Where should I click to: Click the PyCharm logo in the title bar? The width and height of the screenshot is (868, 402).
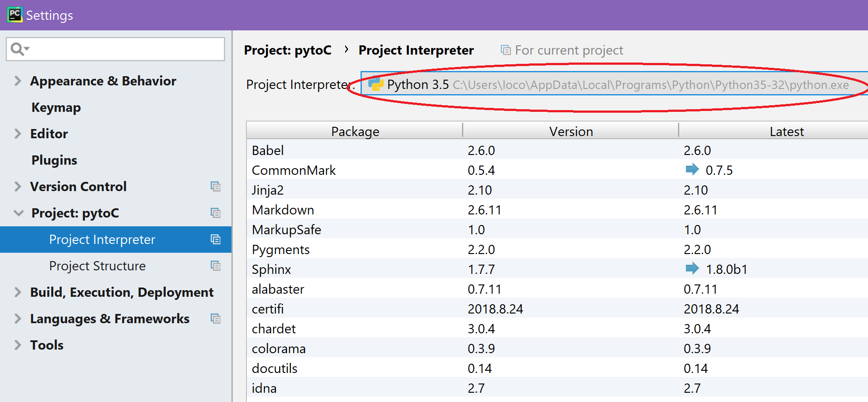[15, 15]
